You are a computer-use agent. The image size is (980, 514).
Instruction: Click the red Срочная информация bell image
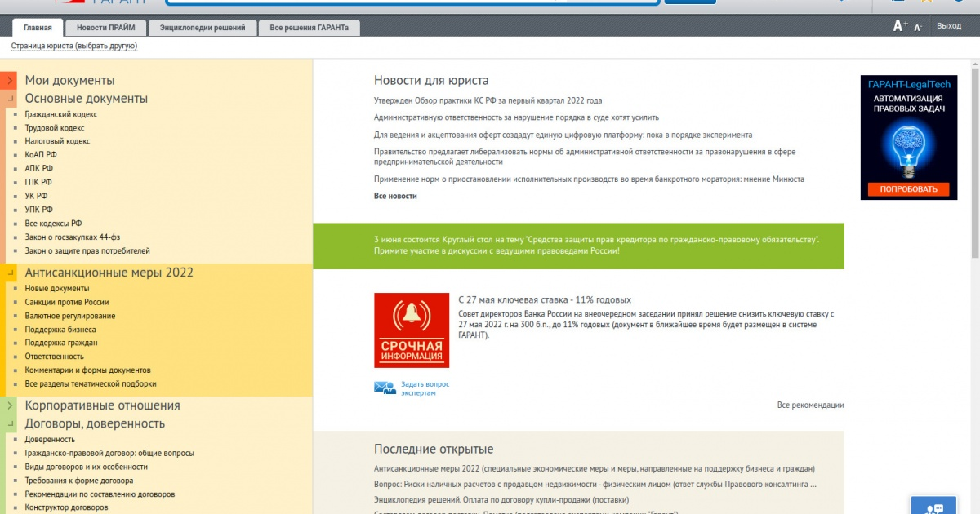pos(412,330)
